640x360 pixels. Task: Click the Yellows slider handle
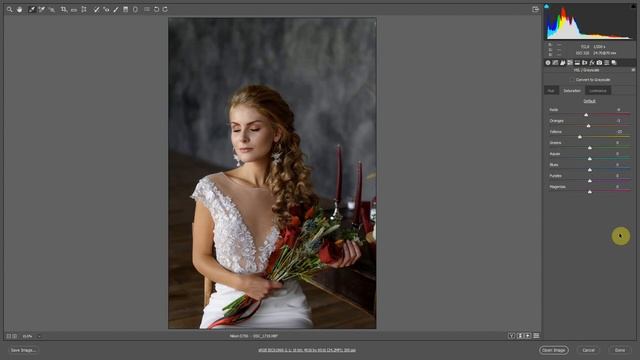coord(580,137)
